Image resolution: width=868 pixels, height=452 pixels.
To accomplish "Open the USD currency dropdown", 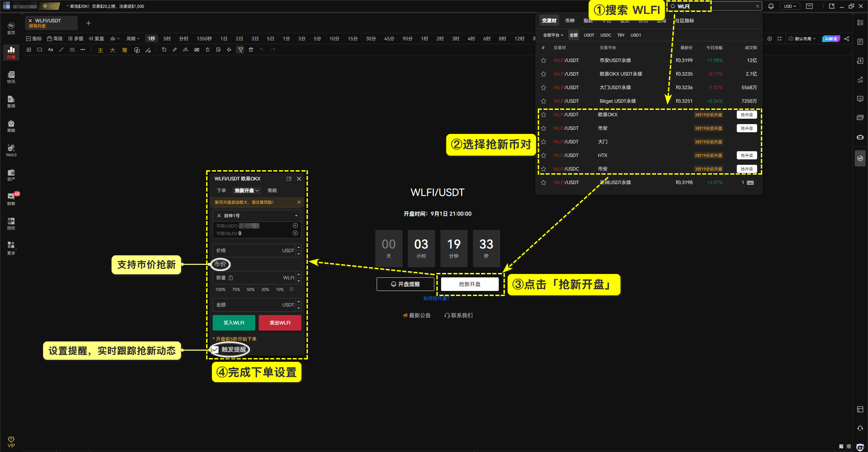I will pos(790,6).
